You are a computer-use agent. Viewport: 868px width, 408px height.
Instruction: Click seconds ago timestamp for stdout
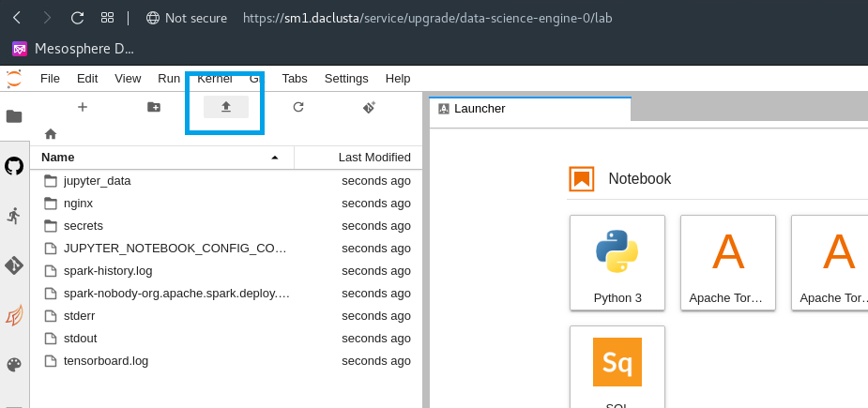point(376,339)
